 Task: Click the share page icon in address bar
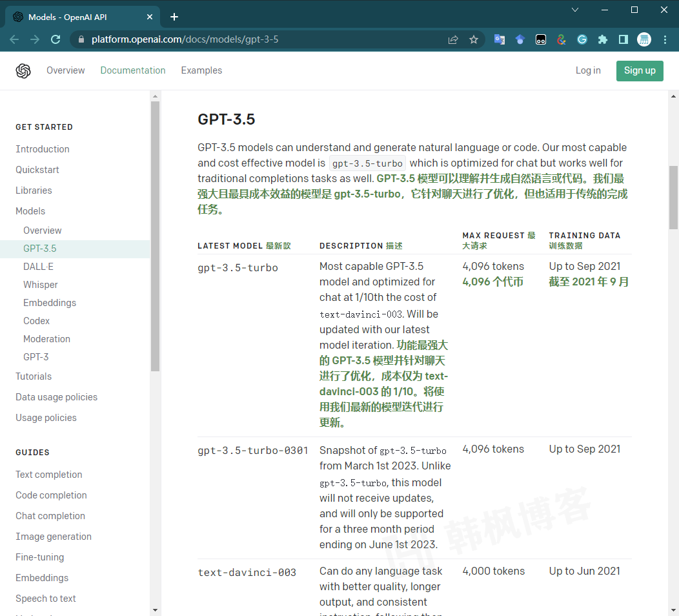click(453, 39)
